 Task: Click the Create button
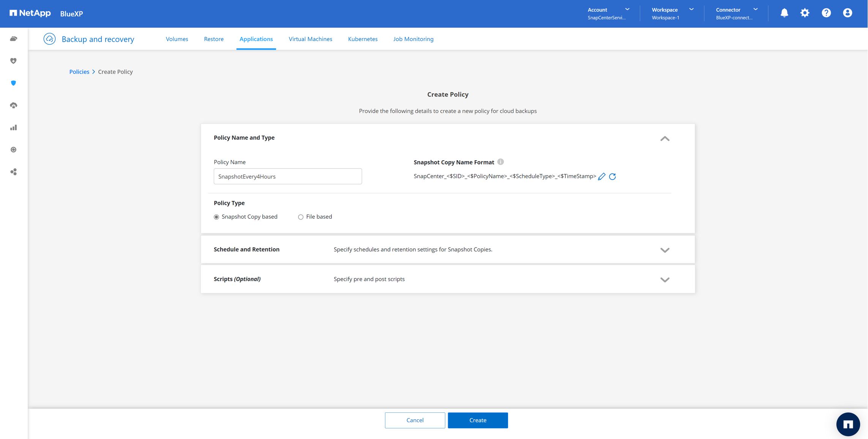(478, 420)
